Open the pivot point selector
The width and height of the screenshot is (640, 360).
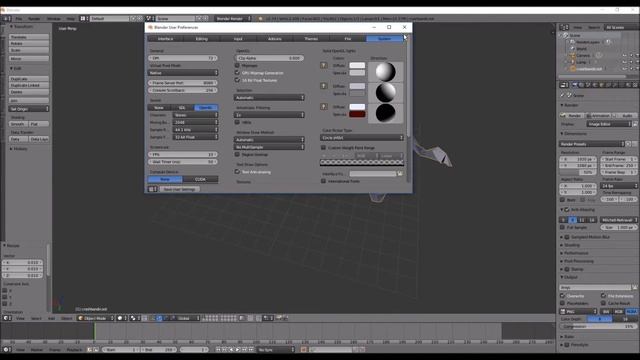point(134,318)
